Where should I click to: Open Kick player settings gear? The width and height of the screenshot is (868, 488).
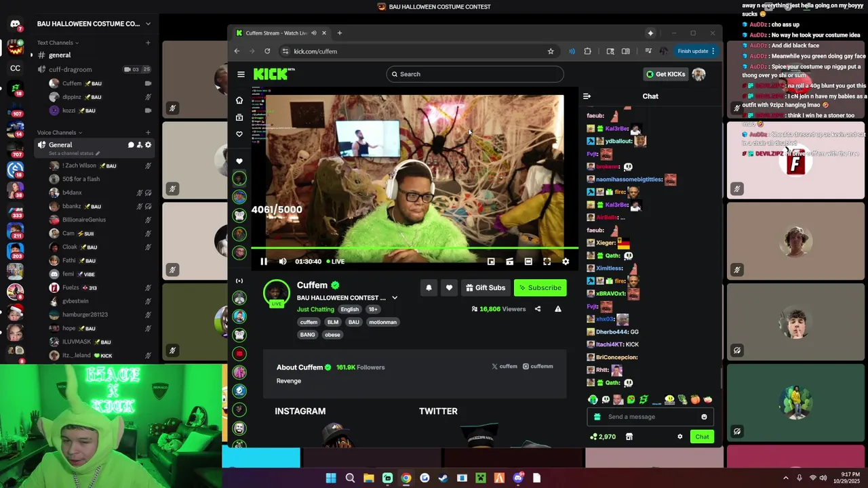[x=566, y=262]
